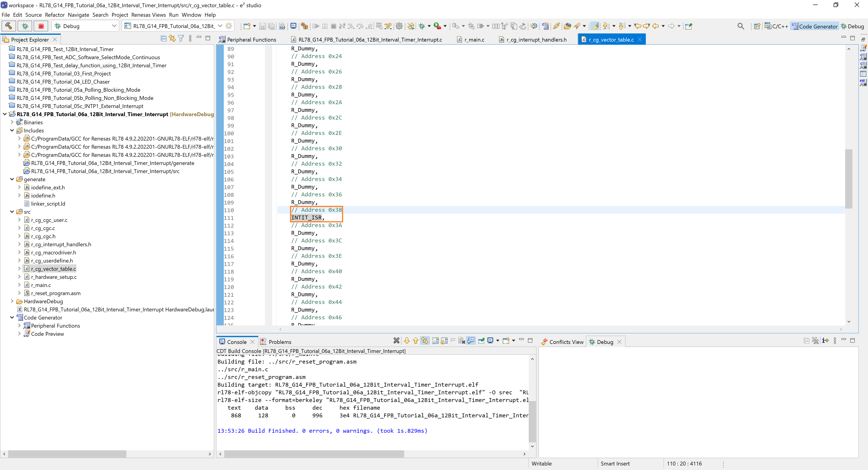The height and width of the screenshot is (470, 868).
Task: Select linker_script.ld in the generate folder
Action: [x=48, y=204]
